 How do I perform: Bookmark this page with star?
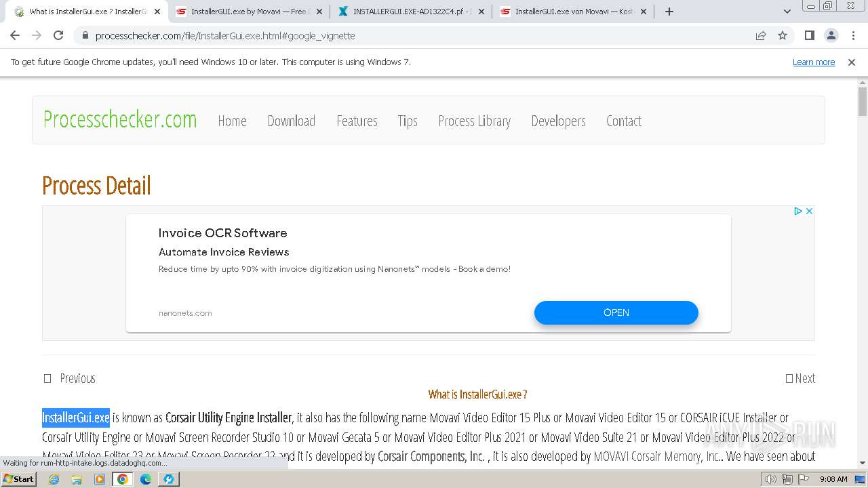783,36
